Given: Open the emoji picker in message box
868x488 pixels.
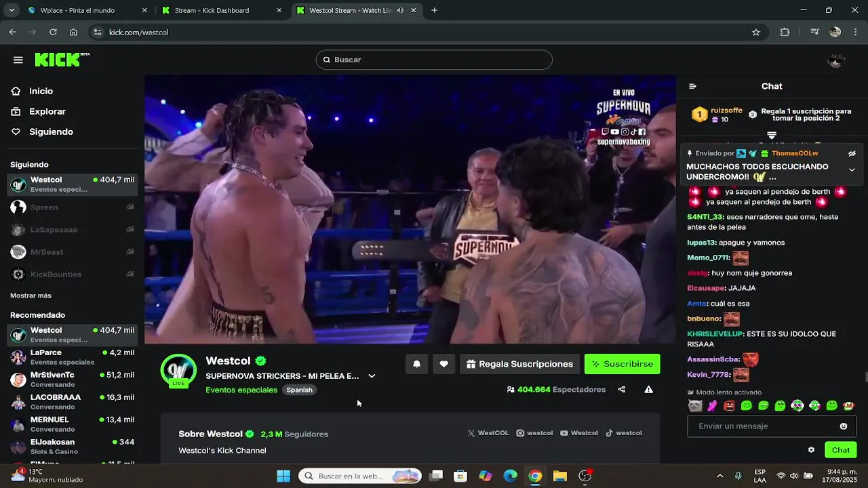Looking at the screenshot, I should pyautogui.click(x=844, y=426).
